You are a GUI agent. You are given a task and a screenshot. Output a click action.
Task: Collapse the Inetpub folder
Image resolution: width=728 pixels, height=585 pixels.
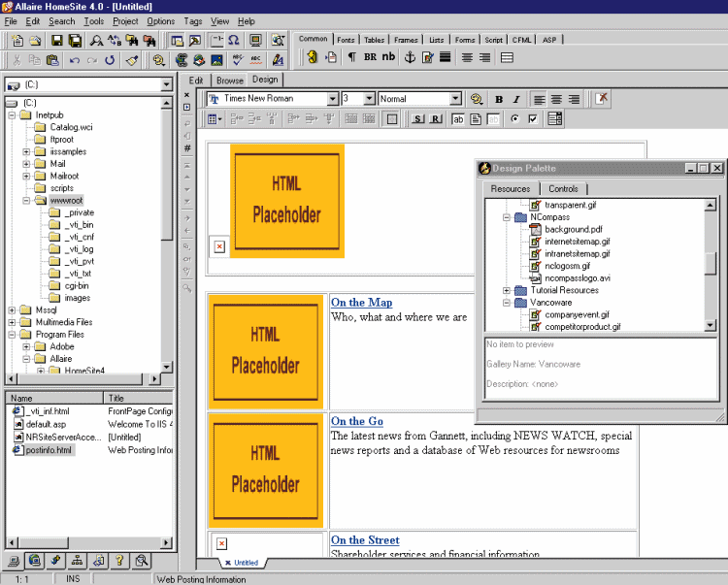pyautogui.click(x=12, y=115)
